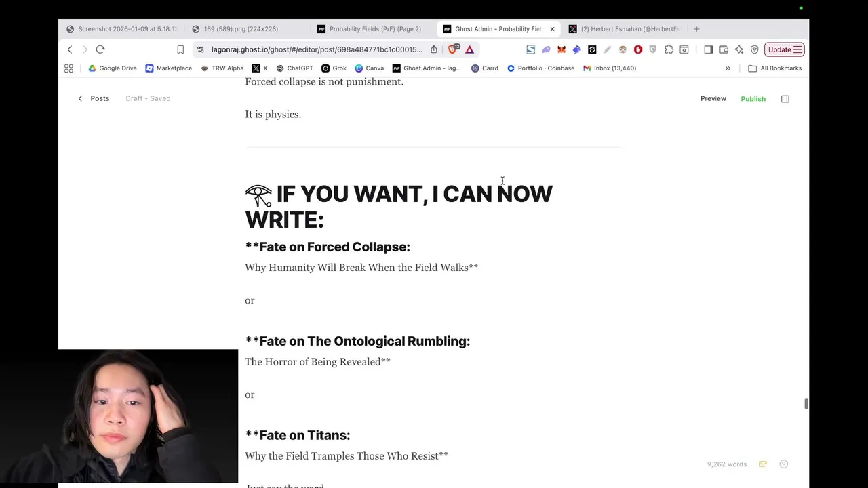Screen dimensions: 868x488
Task: Click the address bar URL field
Action: coord(316,49)
